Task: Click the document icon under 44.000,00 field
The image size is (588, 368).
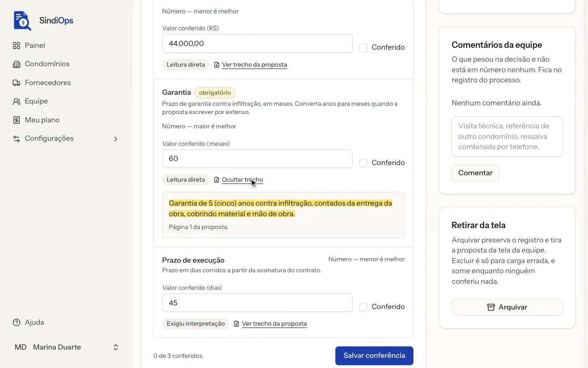Action: [x=217, y=65]
